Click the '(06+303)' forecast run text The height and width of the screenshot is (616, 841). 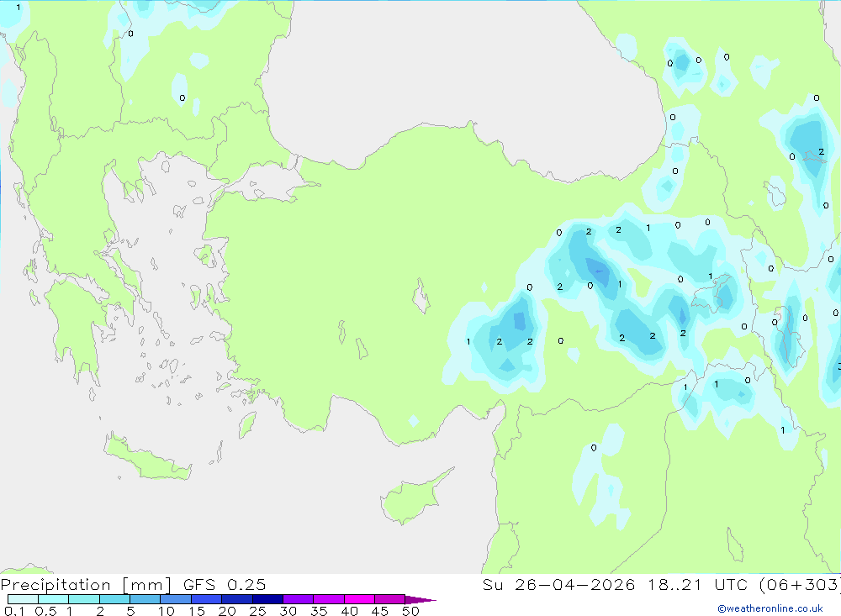coord(801,585)
